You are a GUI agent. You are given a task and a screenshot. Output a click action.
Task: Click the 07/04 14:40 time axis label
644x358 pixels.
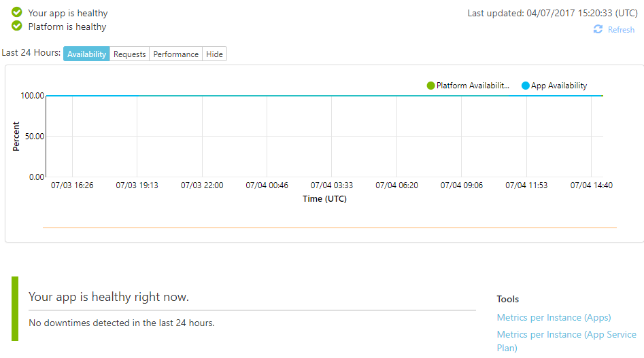591,185
